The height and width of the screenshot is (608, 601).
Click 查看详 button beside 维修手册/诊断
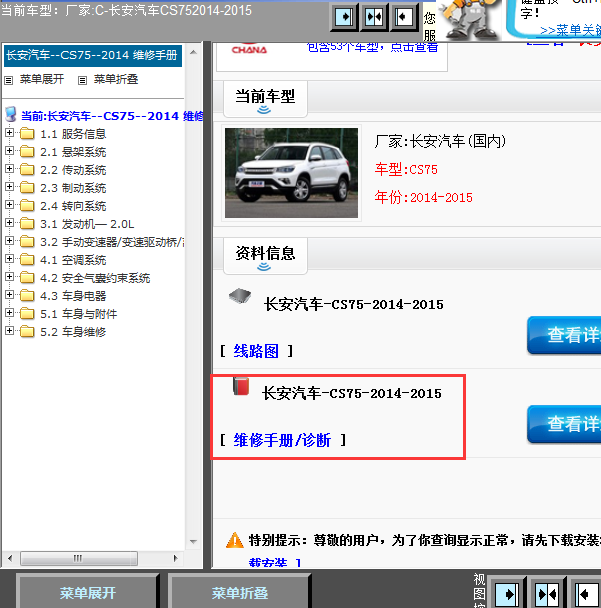[x=564, y=424]
